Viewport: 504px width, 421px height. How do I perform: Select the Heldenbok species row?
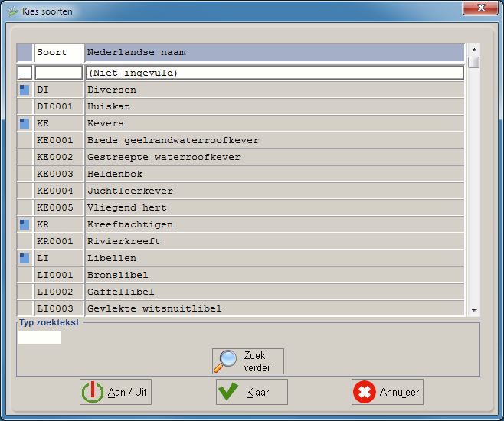(273, 174)
